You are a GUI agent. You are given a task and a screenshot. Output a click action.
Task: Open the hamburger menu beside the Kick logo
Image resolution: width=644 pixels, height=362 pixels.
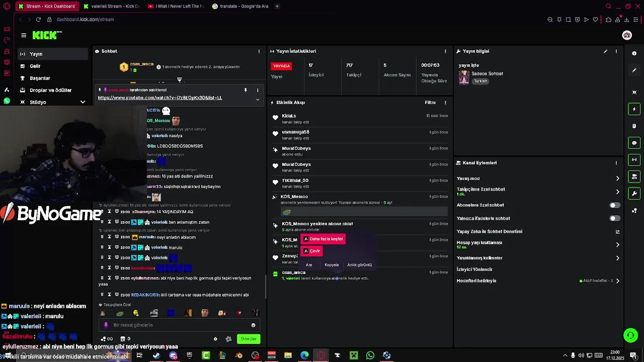24,35
